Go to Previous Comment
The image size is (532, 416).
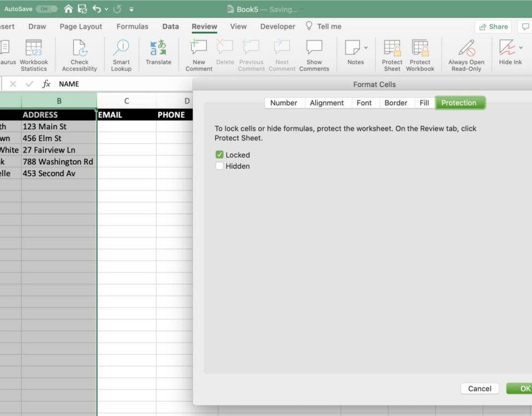pos(251,55)
